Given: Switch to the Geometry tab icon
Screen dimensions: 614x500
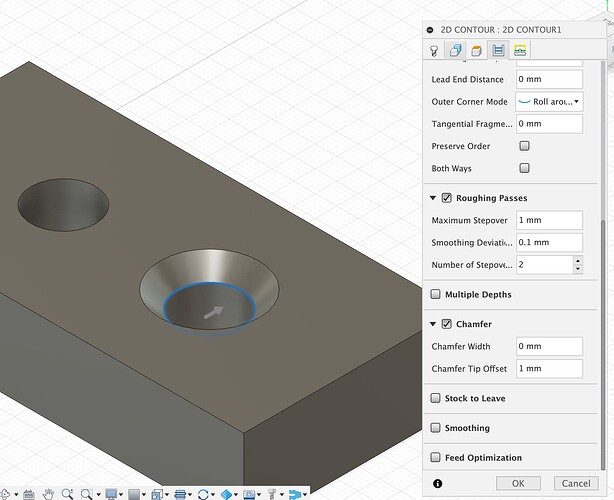Looking at the screenshot, I should pos(455,51).
